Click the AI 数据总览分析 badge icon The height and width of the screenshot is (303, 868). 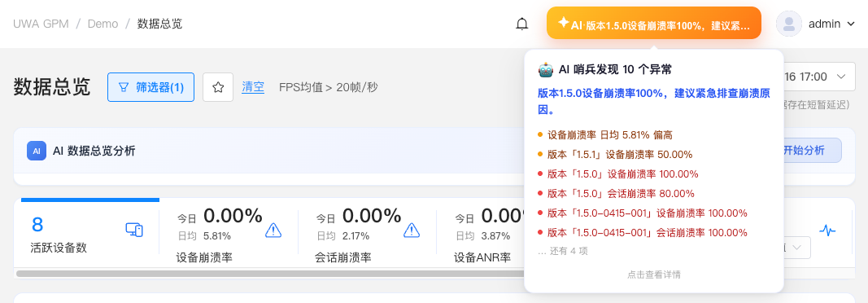tap(37, 151)
